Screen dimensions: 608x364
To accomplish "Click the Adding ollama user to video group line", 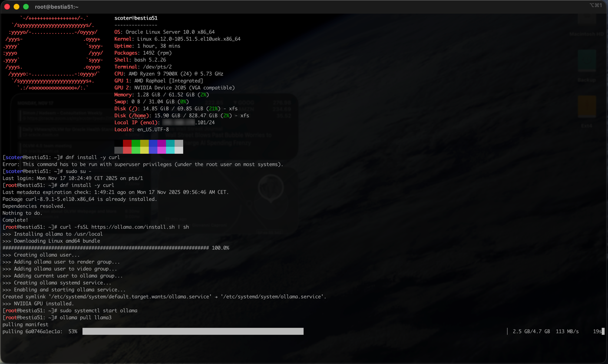I will 60,269.
